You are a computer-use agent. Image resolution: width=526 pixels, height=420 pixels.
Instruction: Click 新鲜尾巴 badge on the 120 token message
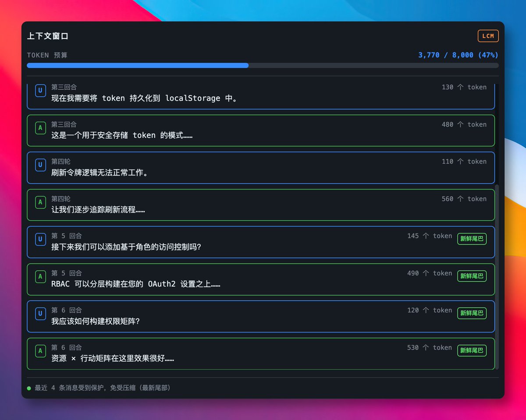[x=472, y=313]
